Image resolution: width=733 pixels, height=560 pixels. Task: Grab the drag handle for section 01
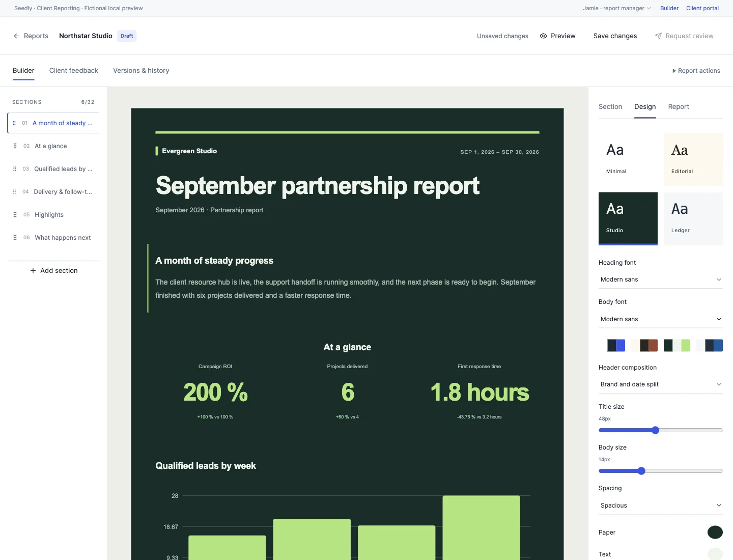tap(14, 123)
